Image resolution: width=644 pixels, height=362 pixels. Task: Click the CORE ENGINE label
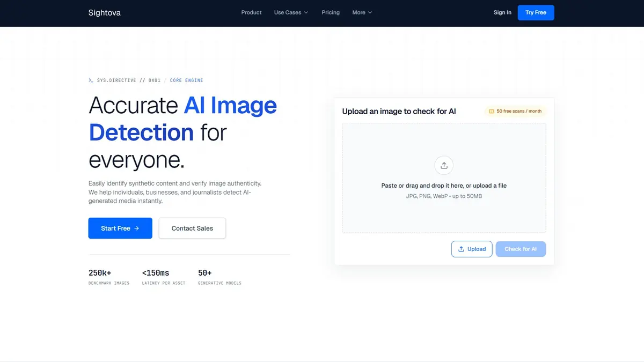point(186,80)
